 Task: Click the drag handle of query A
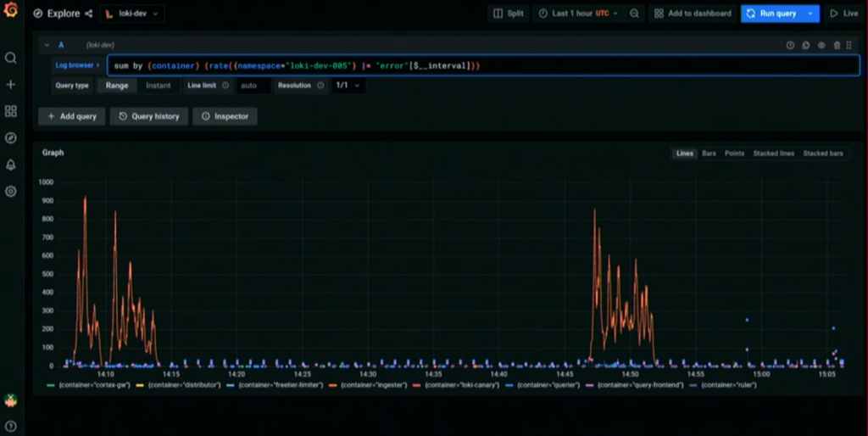pyautogui.click(x=849, y=46)
